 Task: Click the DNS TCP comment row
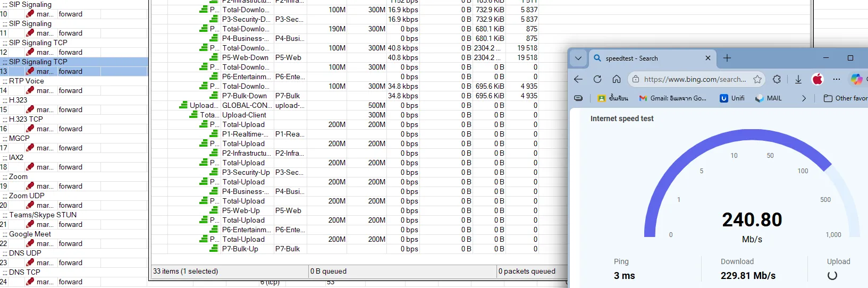click(74, 272)
